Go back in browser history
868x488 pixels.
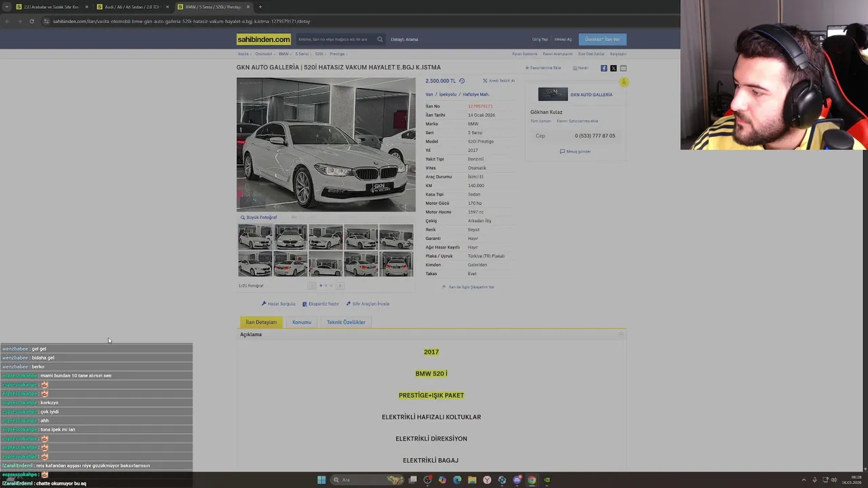point(7,21)
